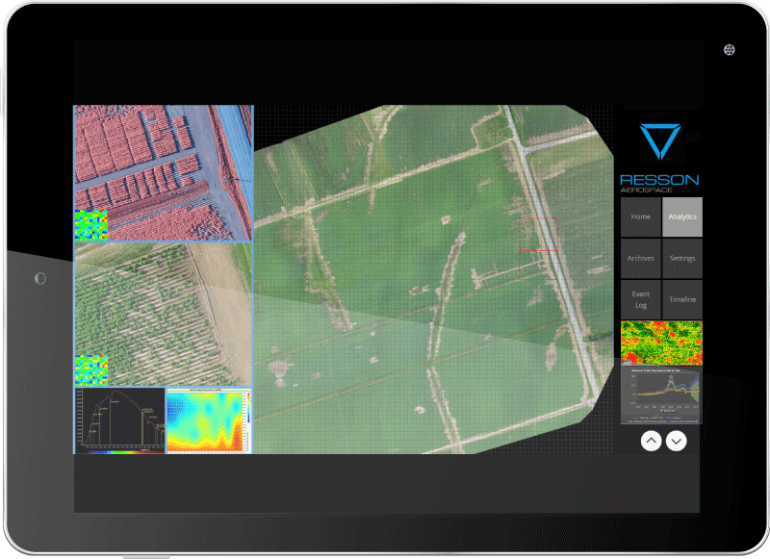770x559 pixels.
Task: Open the line chart thumbnail in sidebar
Action: tap(661, 395)
